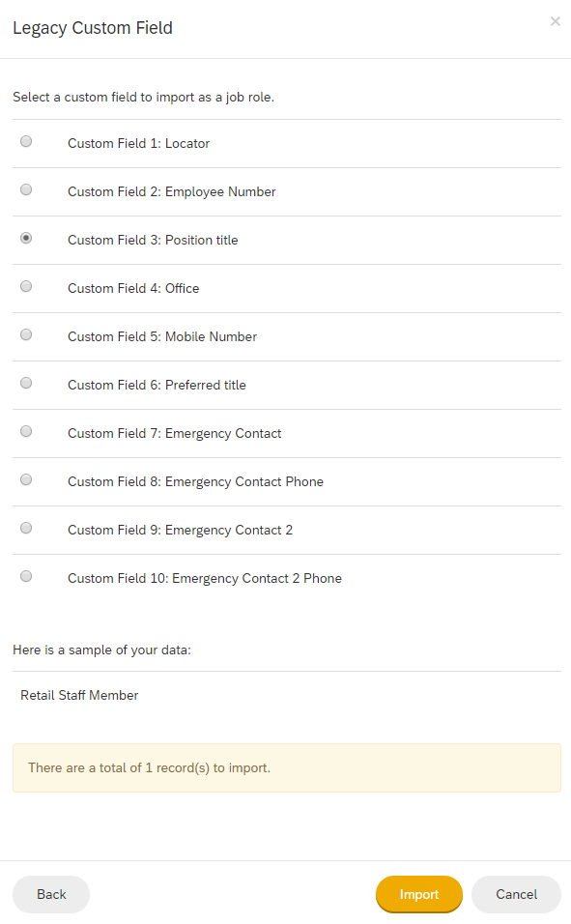Select Custom Field 8: Emergency Contact Phone radio
Screen dimensions: 571x924
(x=26, y=479)
